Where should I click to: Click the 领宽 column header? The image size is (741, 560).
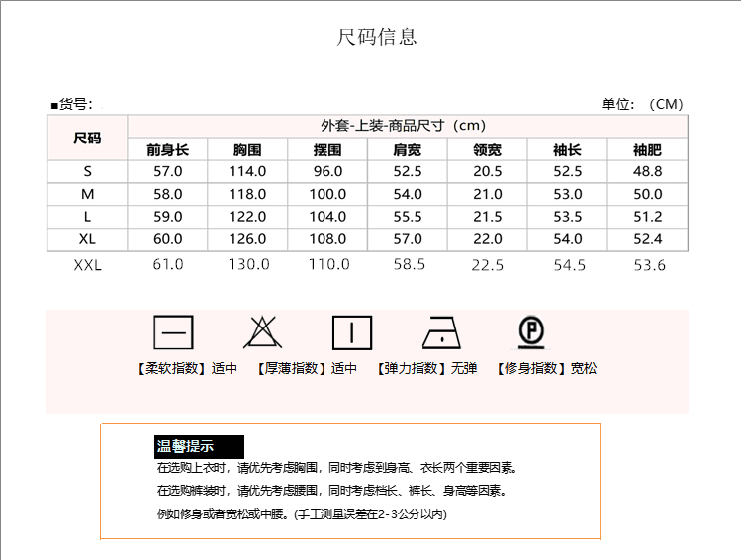tap(487, 150)
